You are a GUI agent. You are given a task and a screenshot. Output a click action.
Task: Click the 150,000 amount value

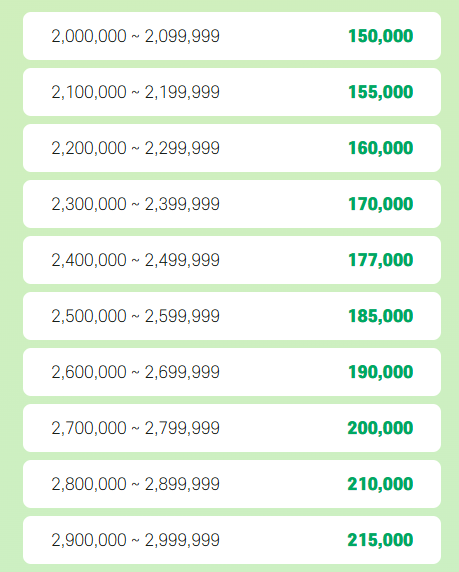[x=381, y=36]
